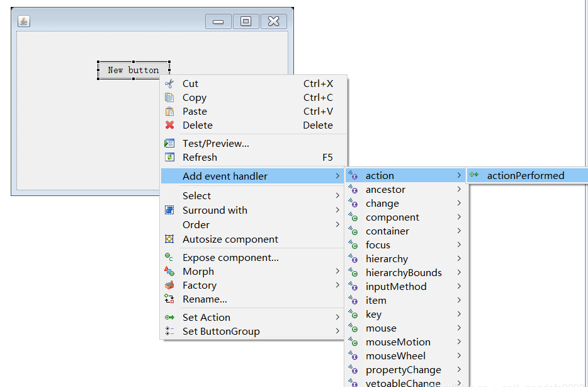Expand the Set Action submenu arrow
This screenshot has width=588, height=387.
tap(337, 317)
